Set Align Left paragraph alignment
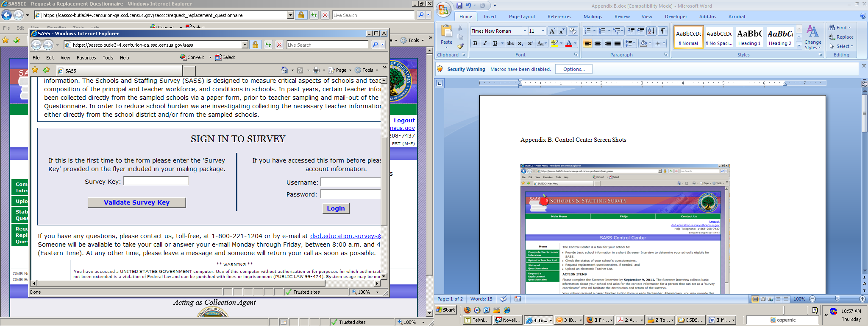Screen dimensions: 868x326 point(587,43)
